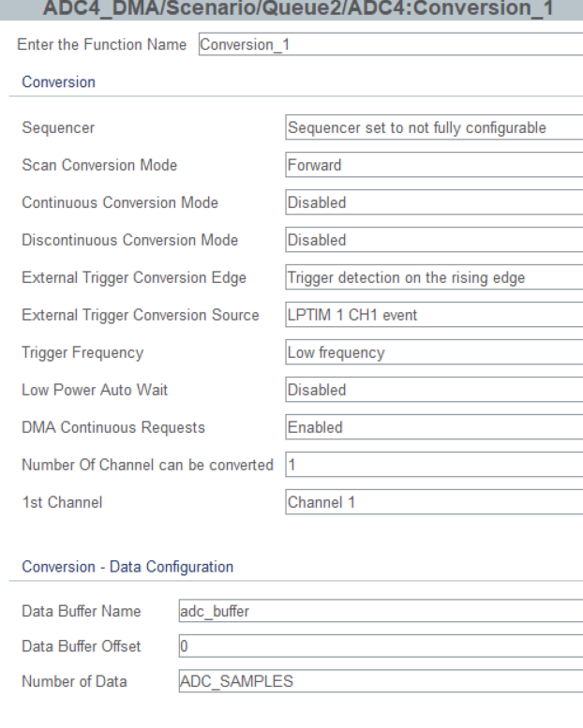Edit the Data Buffer Name field adc_buffer
Viewport: 583px width, 728px height.
381,611
